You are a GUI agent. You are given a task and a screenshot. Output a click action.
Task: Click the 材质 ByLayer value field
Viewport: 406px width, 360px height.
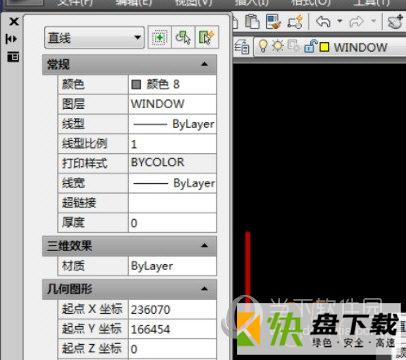tap(172, 266)
